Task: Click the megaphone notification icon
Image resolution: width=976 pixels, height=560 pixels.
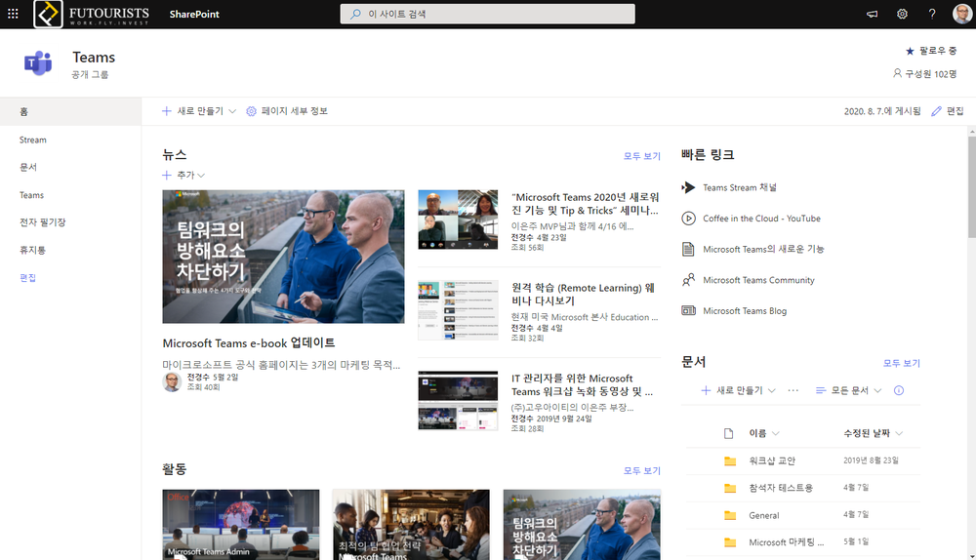Action: tap(872, 14)
